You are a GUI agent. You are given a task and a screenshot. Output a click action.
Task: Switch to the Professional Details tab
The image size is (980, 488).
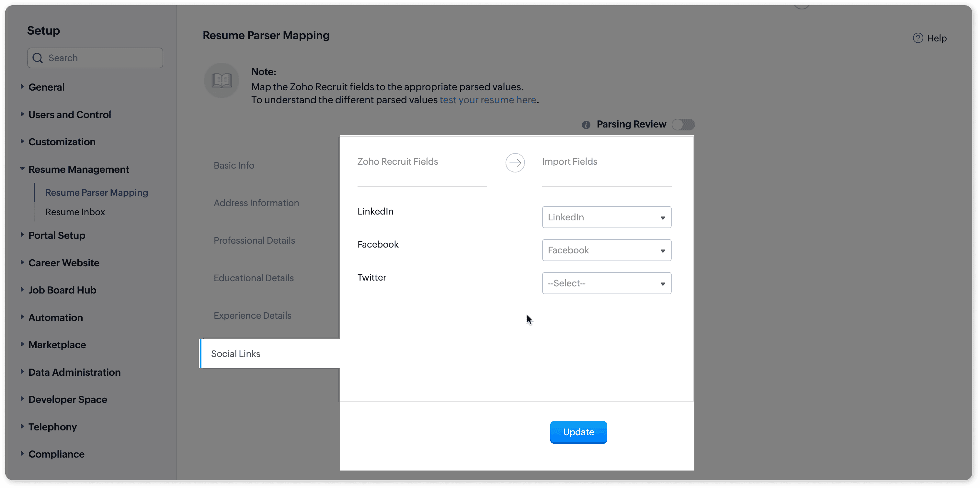(254, 240)
